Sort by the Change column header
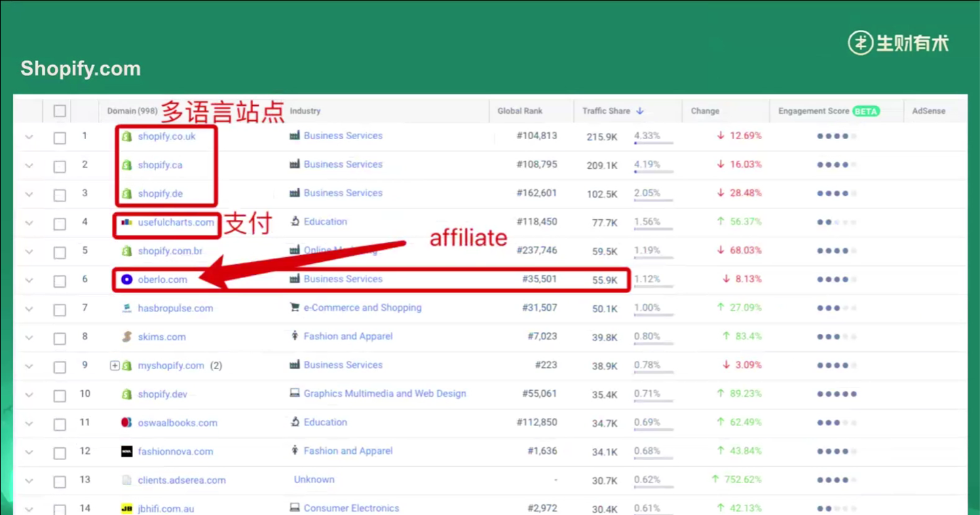 point(705,111)
